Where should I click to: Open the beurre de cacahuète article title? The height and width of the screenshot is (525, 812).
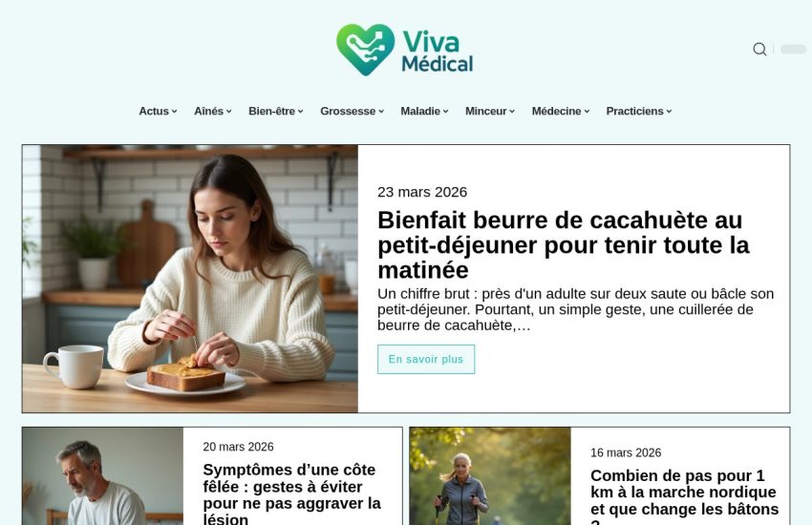click(x=564, y=245)
